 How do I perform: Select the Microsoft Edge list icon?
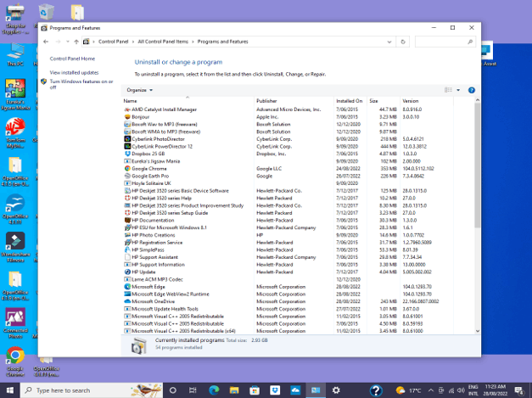[127, 287]
